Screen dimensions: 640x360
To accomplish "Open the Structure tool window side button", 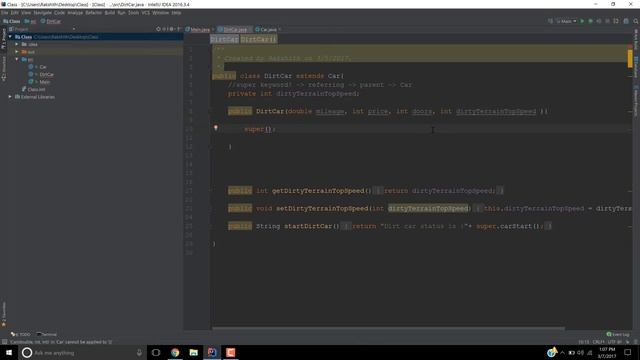I will click(x=3, y=69).
